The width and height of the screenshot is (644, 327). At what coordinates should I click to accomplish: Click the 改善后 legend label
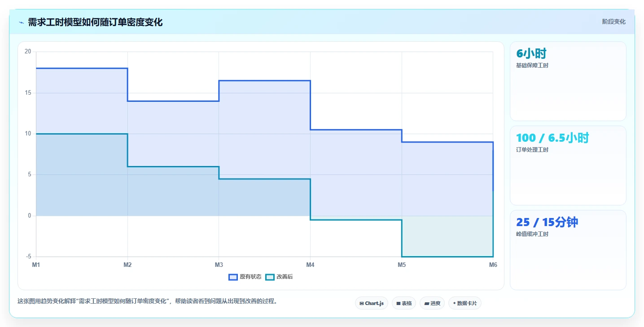click(285, 277)
